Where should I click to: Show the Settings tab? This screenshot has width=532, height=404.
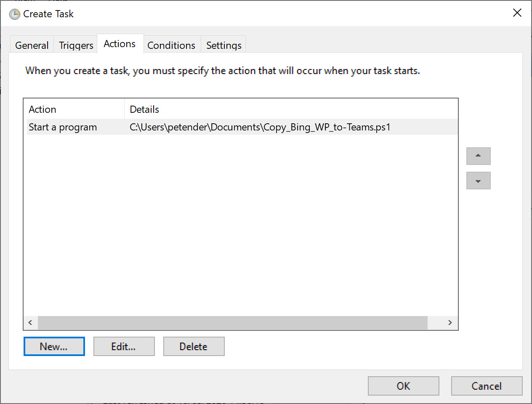click(223, 45)
